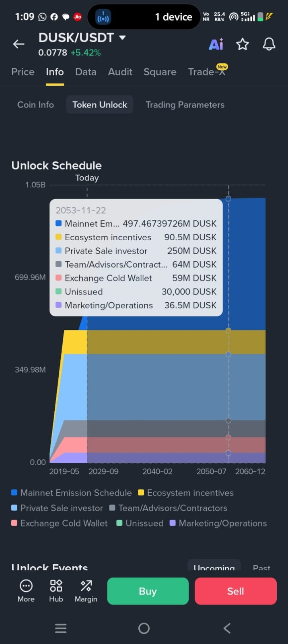The image size is (288, 644).
Task: Add DUSK/USDT to favorites star
Action: pos(243,44)
